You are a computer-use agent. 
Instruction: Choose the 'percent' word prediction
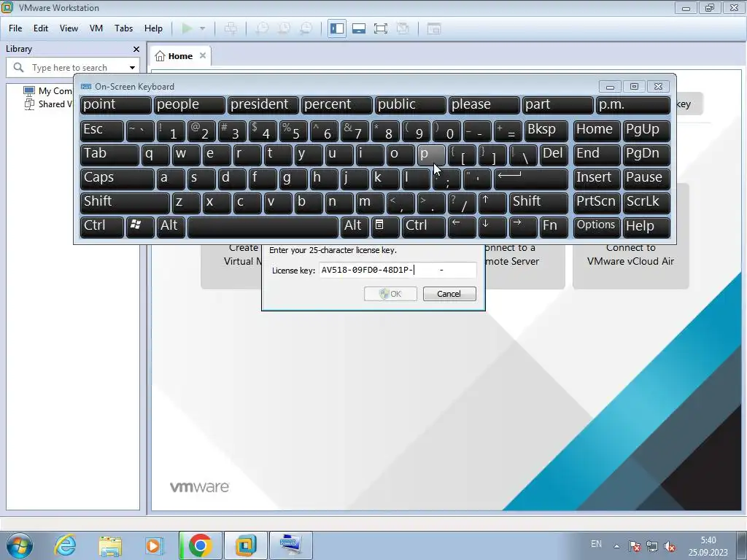click(x=336, y=105)
